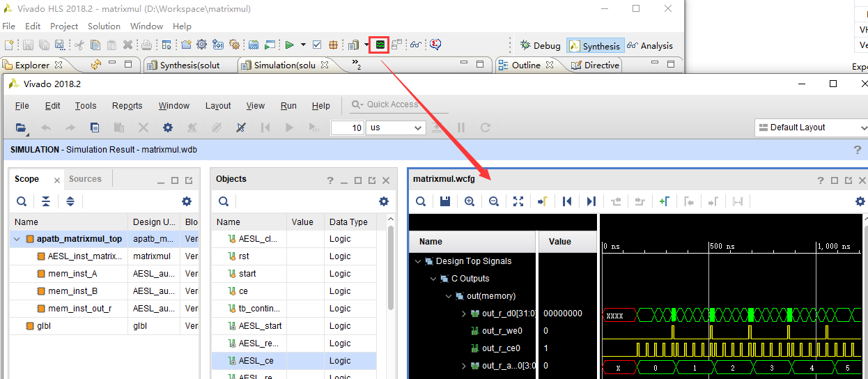The image size is (868, 379).
Task: Click the Open Wave Viewer icon highlighted in red
Action: (379, 45)
